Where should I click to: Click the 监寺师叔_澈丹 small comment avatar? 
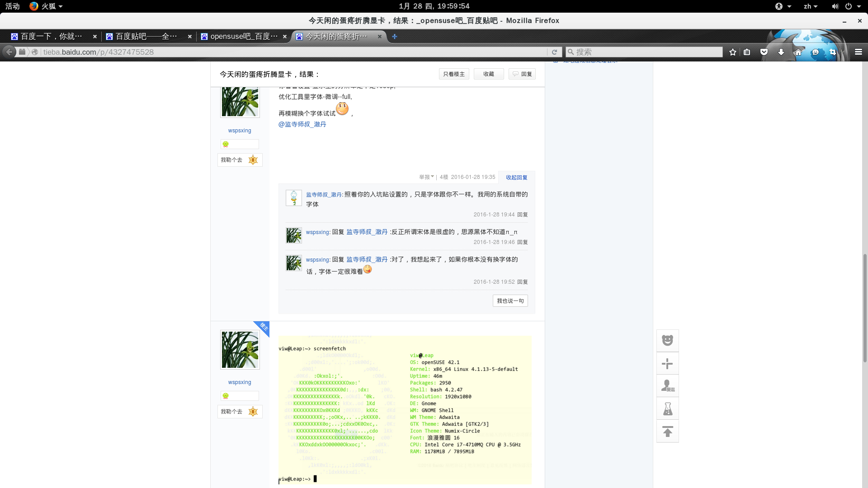[294, 198]
